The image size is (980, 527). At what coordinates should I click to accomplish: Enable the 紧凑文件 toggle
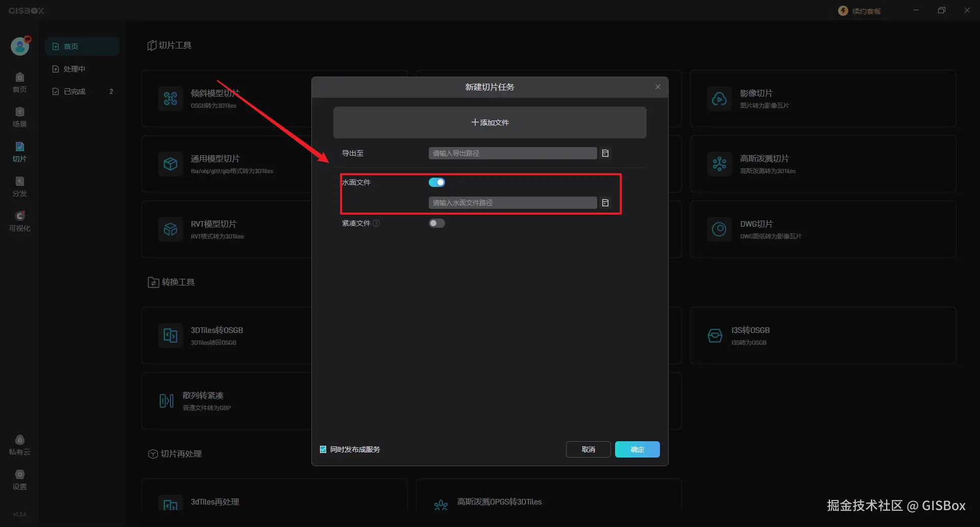(437, 223)
